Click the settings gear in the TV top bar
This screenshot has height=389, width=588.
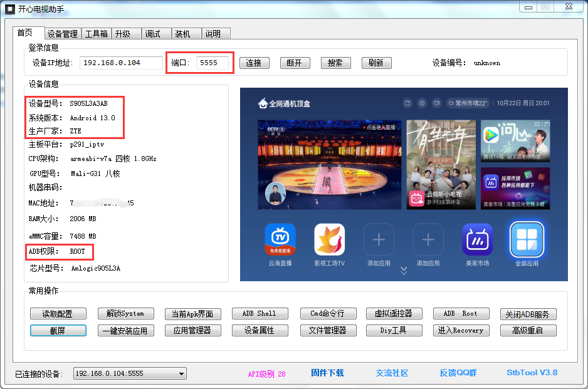(x=423, y=103)
